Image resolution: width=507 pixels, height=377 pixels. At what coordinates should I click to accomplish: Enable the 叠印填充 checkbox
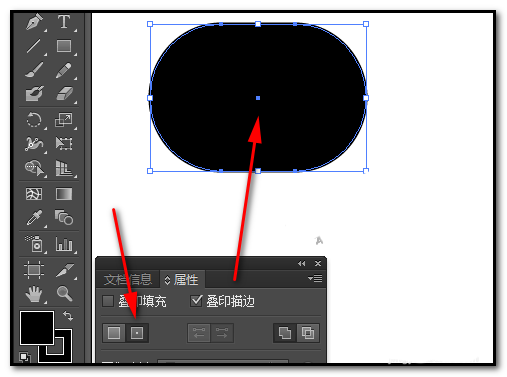tap(108, 301)
